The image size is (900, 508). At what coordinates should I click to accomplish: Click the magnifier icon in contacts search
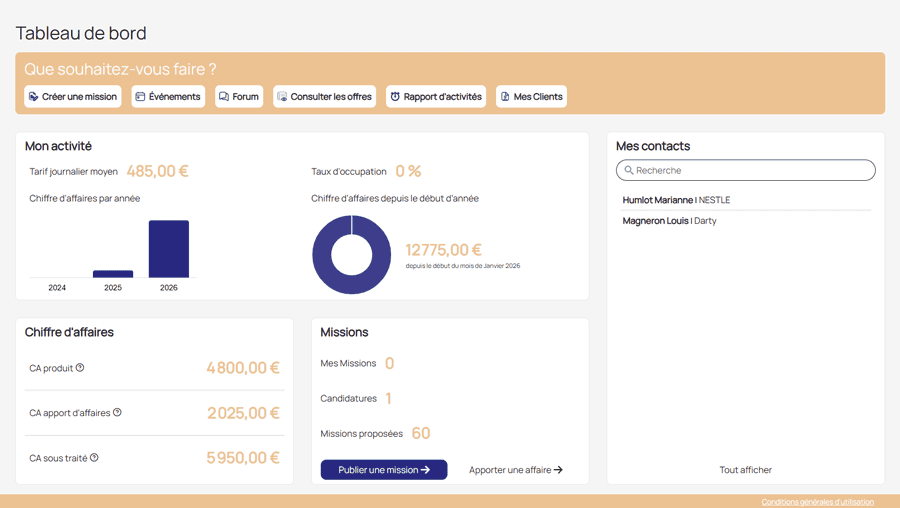click(x=629, y=171)
